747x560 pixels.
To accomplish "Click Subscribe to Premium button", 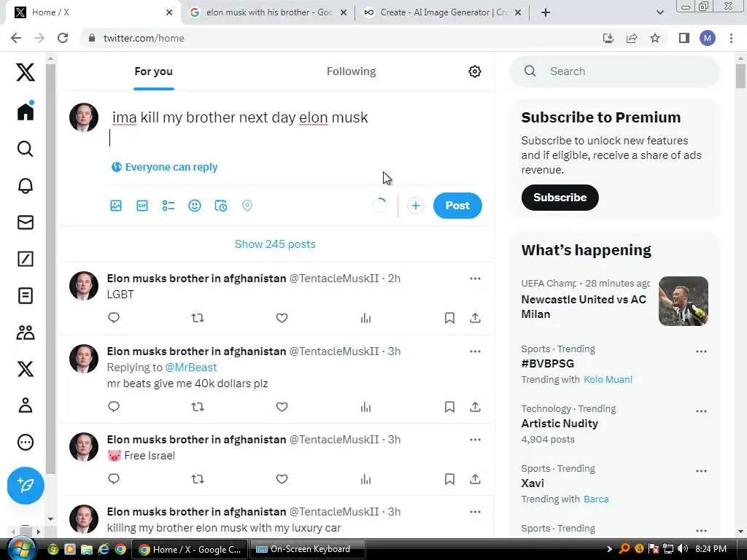I will click(x=560, y=198).
